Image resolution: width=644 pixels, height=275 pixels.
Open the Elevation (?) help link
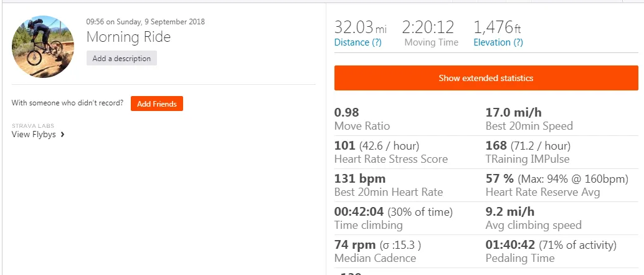click(498, 42)
